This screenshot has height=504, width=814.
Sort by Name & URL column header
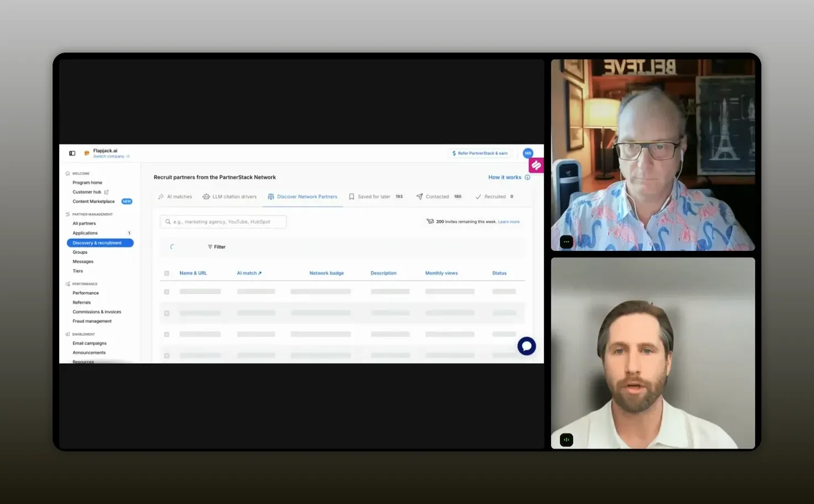193,273
